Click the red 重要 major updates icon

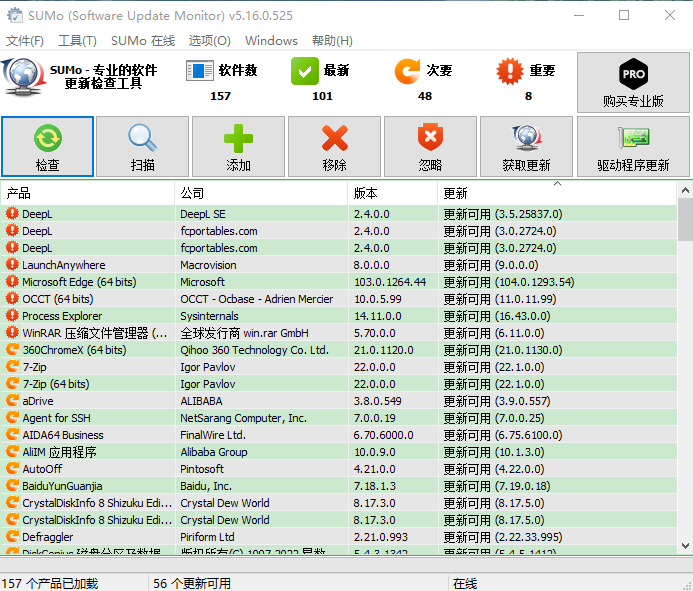(x=510, y=71)
